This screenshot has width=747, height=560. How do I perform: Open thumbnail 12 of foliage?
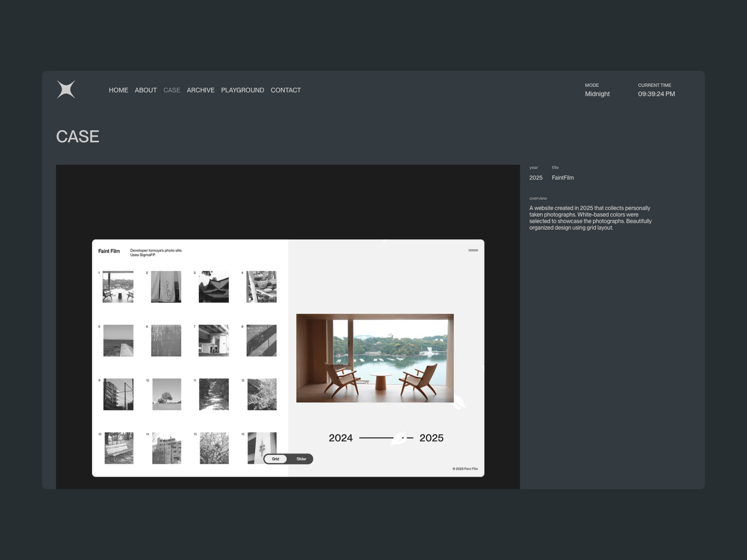[x=262, y=394]
